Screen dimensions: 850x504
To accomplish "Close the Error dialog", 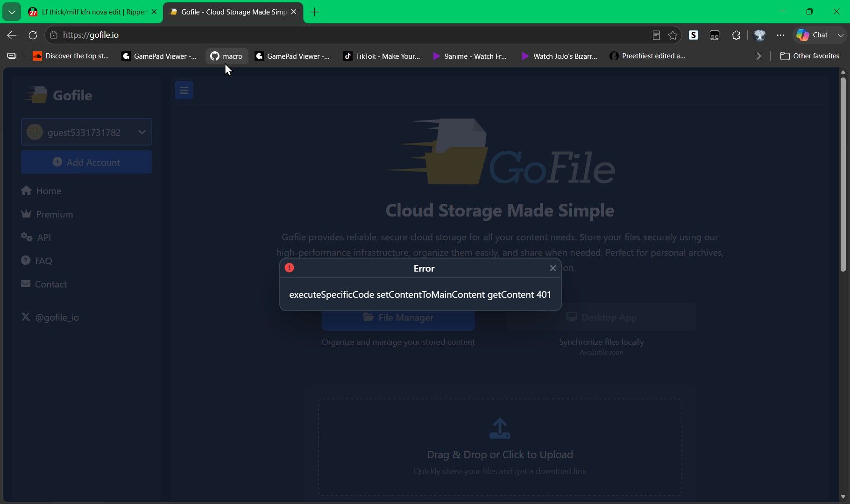I will 552,268.
